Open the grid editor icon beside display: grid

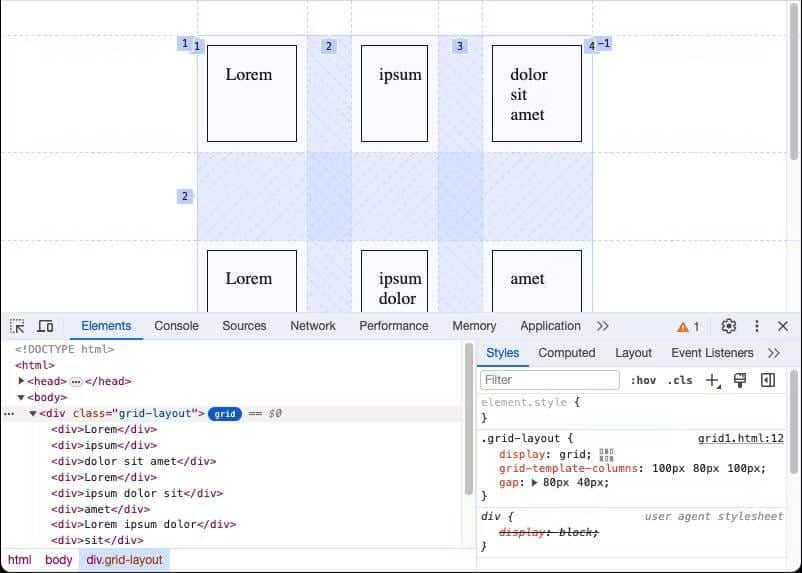point(606,454)
